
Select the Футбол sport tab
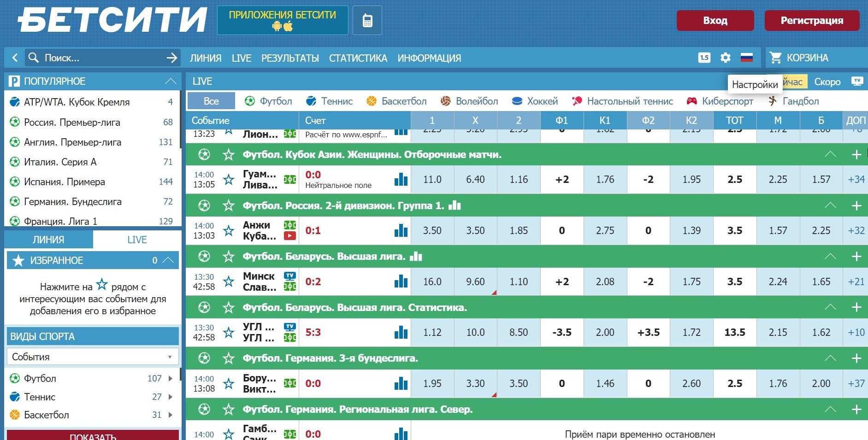tap(268, 101)
